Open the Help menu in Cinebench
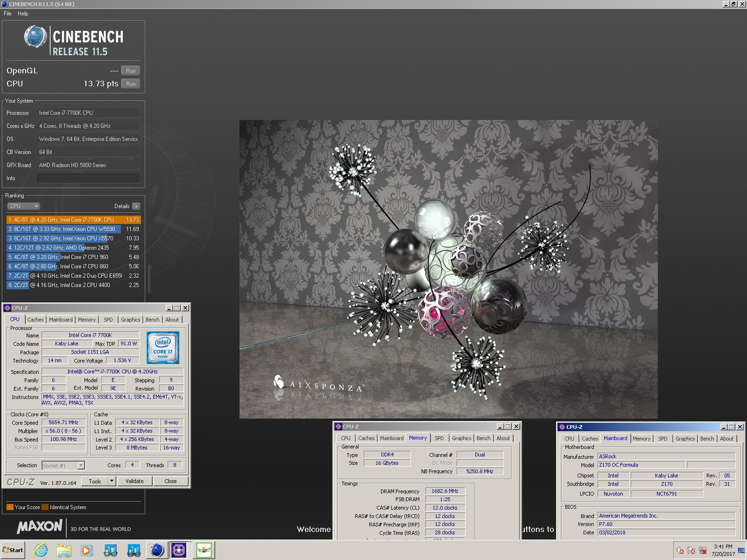The image size is (747, 560). [23, 14]
